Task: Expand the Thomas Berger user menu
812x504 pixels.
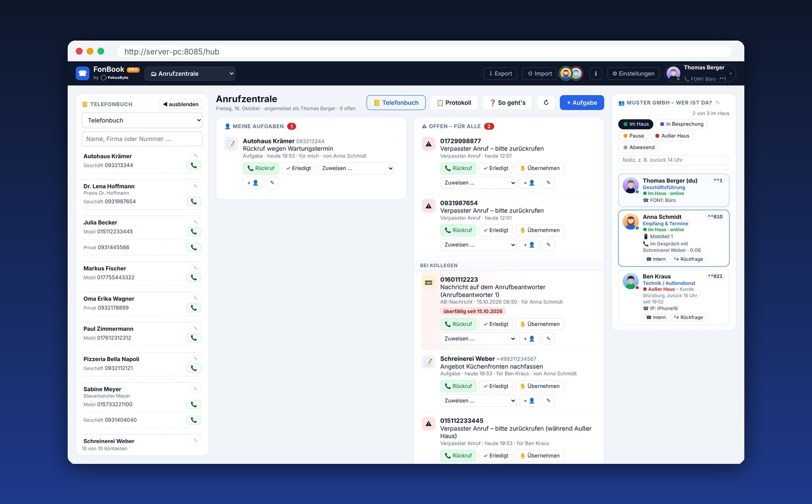Action: pyautogui.click(x=700, y=73)
